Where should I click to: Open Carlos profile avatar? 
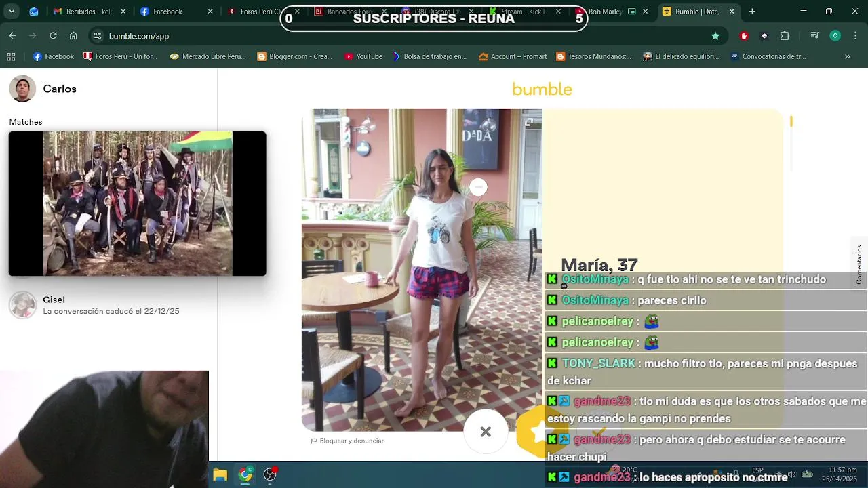coord(22,89)
